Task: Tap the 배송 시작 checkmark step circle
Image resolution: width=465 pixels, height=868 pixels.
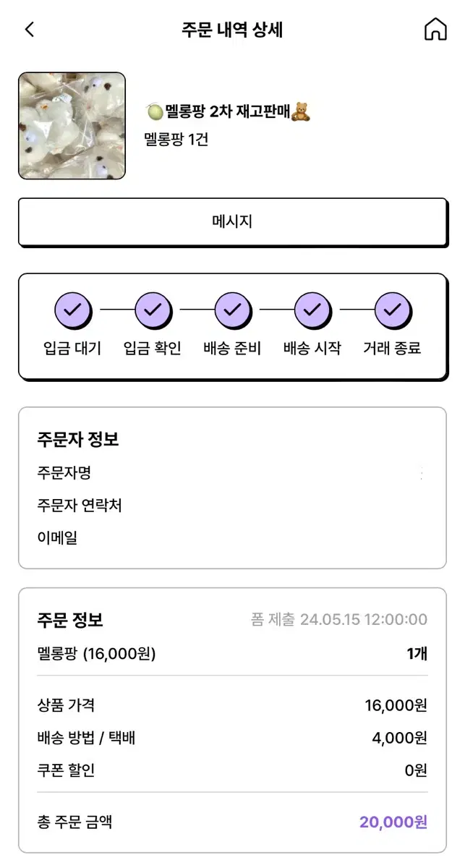Action: tap(312, 310)
